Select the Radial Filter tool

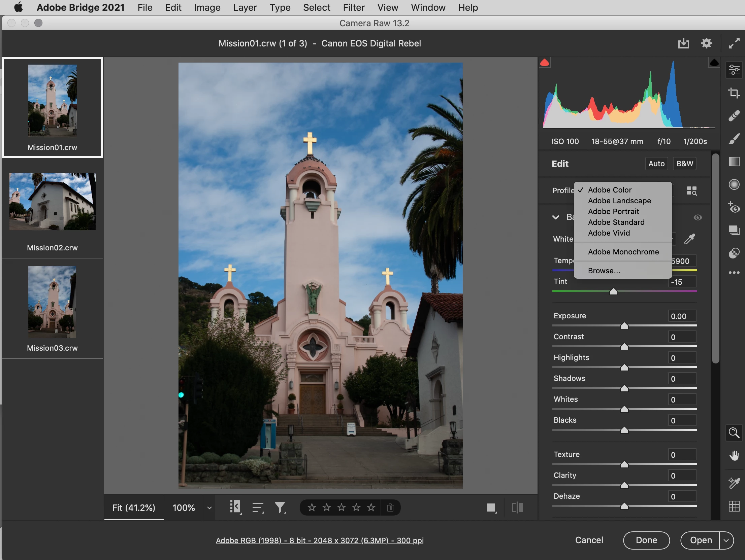[x=734, y=184]
